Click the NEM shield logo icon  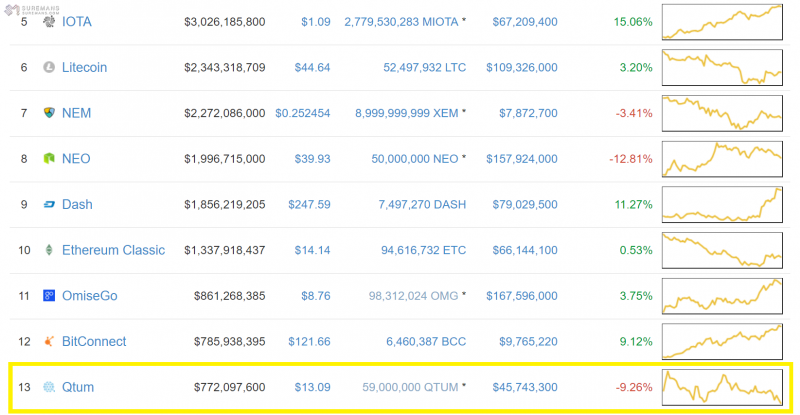[49, 112]
